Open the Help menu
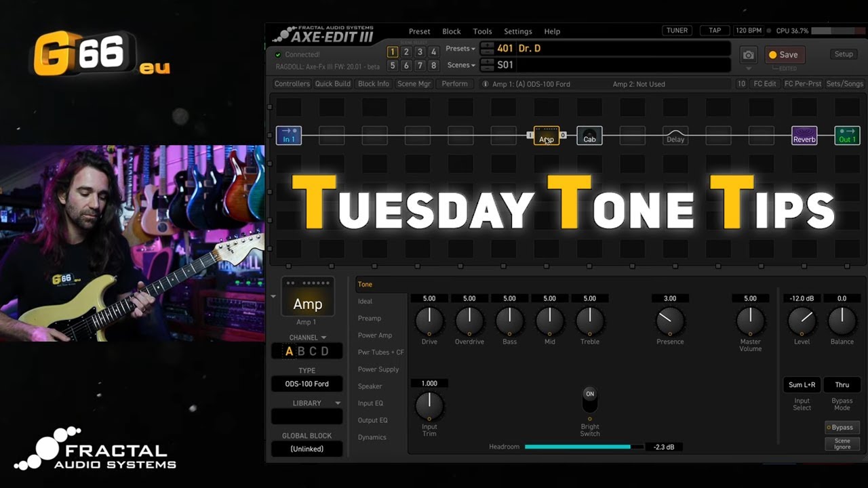 click(x=552, y=31)
